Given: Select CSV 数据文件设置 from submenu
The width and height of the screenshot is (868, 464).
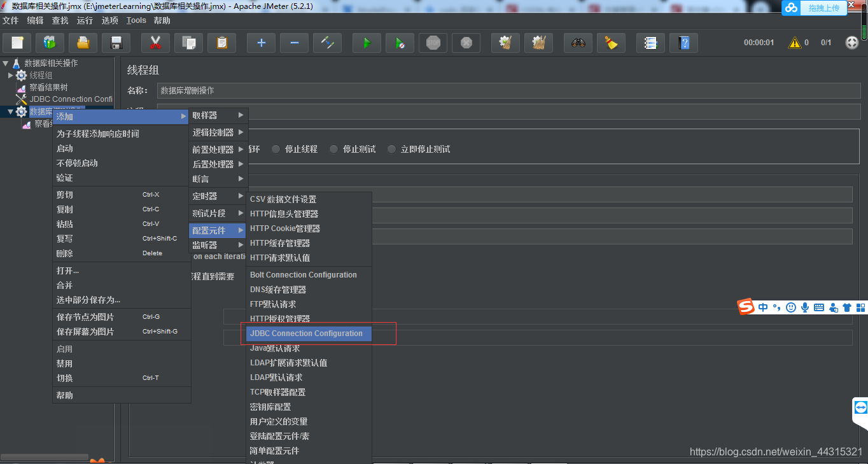Looking at the screenshot, I should tap(309, 199).
